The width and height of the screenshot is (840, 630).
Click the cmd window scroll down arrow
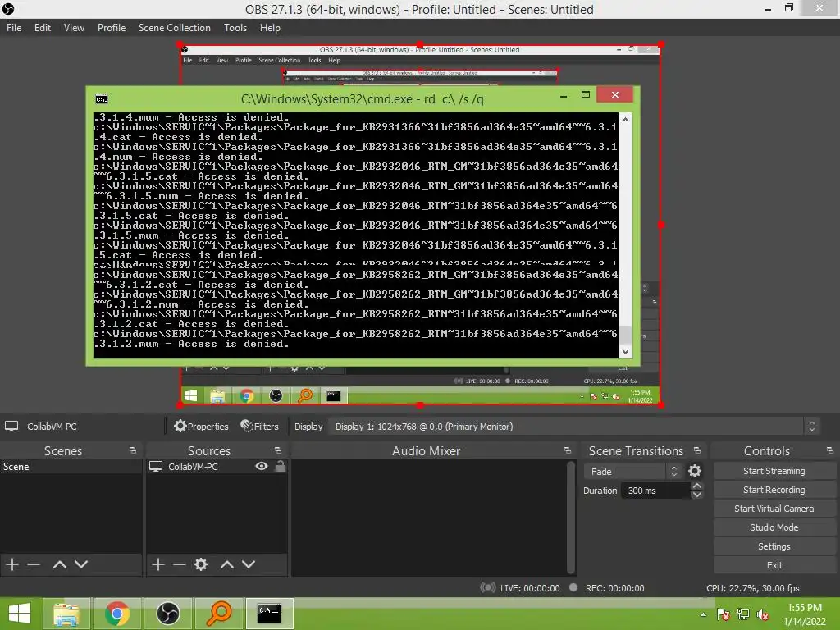(625, 351)
